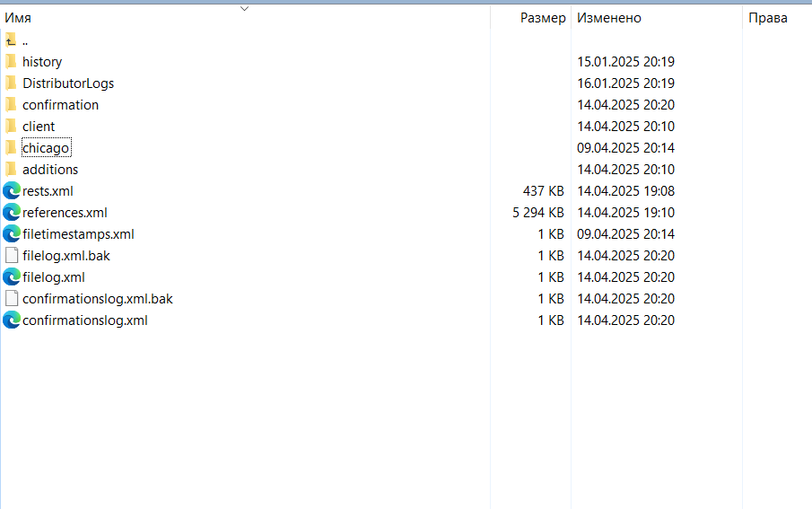Click the modified date of client folder
Screen dimensions: 812x509
(625, 127)
